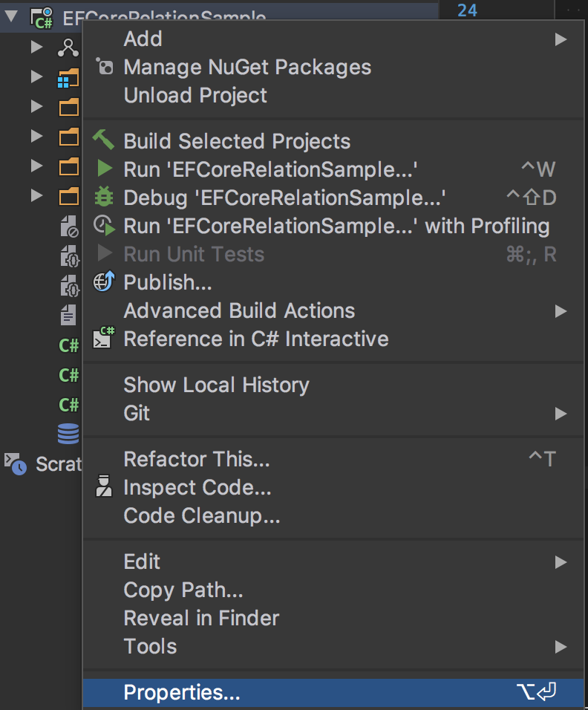Select Refactor This...
The image size is (588, 710).
click(333, 459)
